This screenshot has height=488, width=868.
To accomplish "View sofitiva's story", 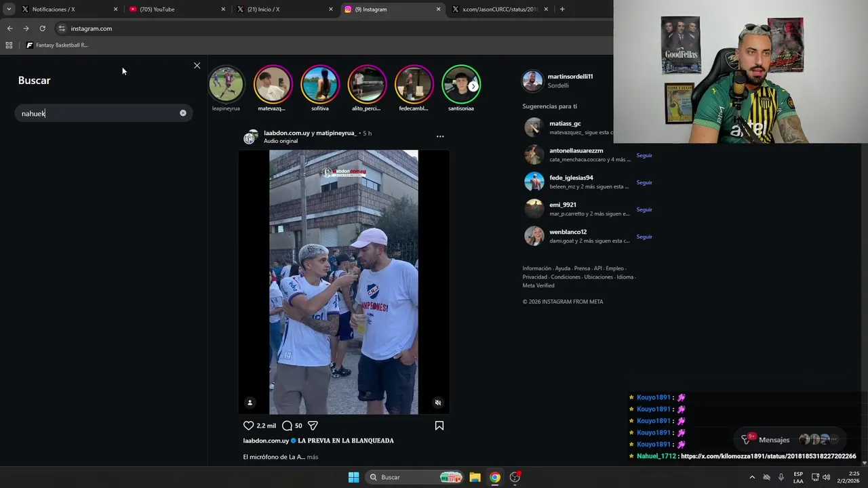I will tap(319, 84).
